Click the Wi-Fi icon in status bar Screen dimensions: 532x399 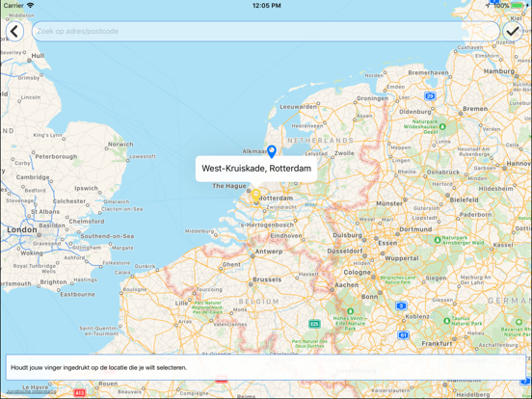30,6
